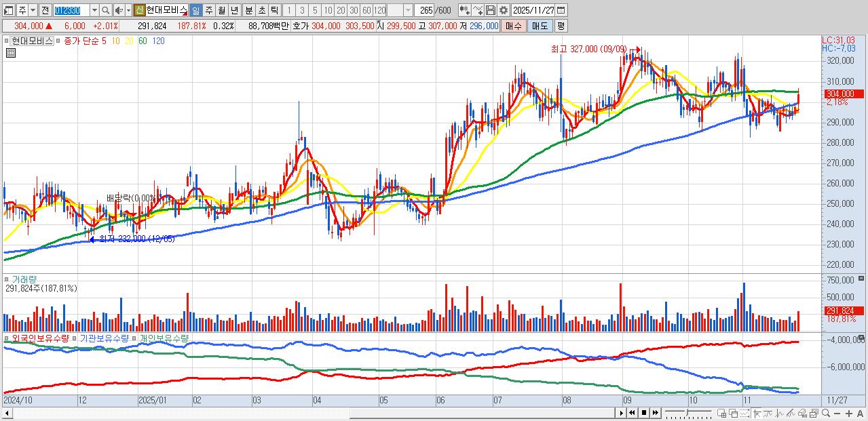
Task: Click the 평 button beside 매도
Action: (561, 26)
